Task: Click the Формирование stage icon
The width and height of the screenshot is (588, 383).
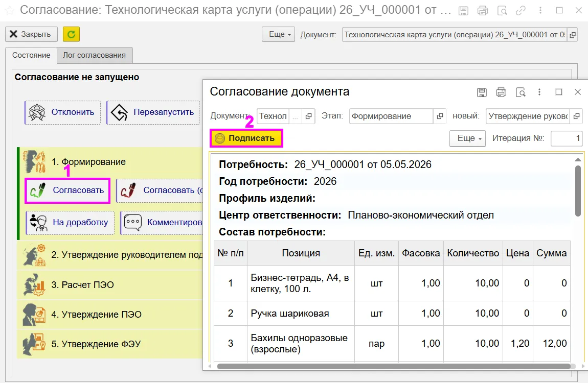Action: tap(34, 161)
